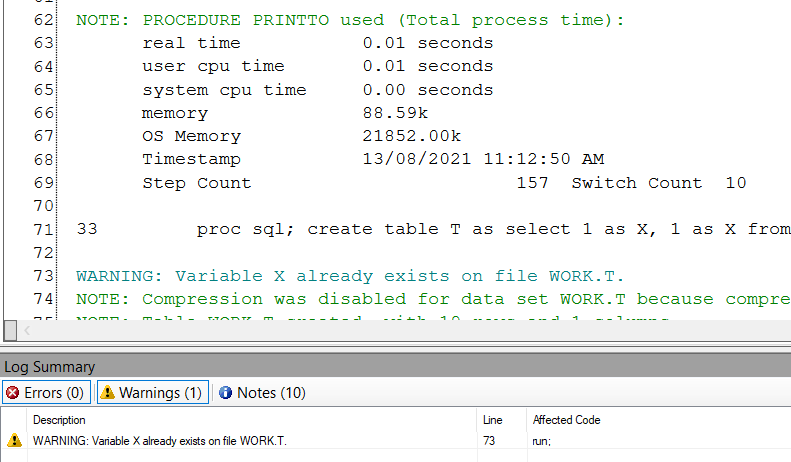
Task: Toggle the Notes (10) filter
Action: click(262, 393)
